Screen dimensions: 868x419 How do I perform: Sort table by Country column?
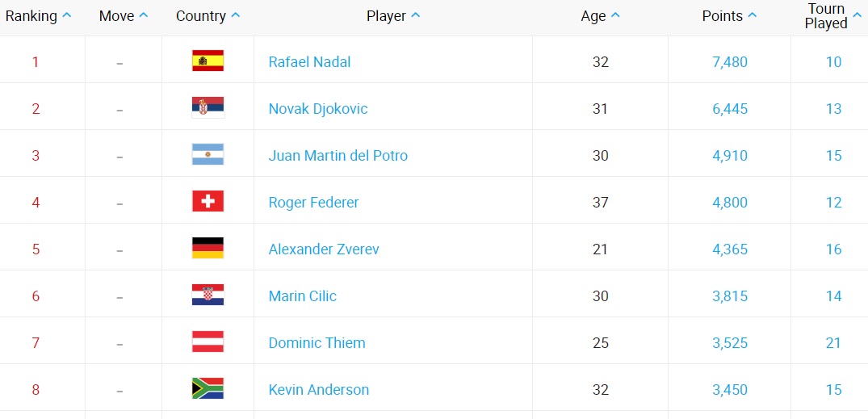pos(208,16)
